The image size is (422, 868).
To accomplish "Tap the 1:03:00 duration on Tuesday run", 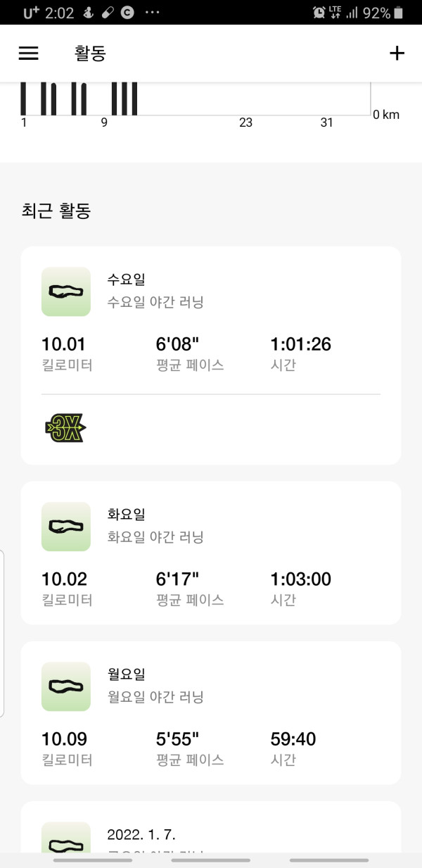I will pyautogui.click(x=301, y=579).
